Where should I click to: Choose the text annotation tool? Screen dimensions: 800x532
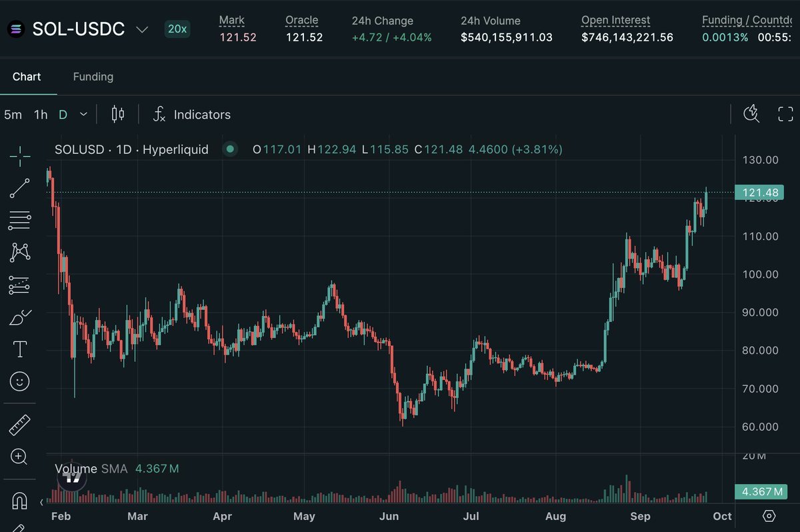(x=20, y=349)
